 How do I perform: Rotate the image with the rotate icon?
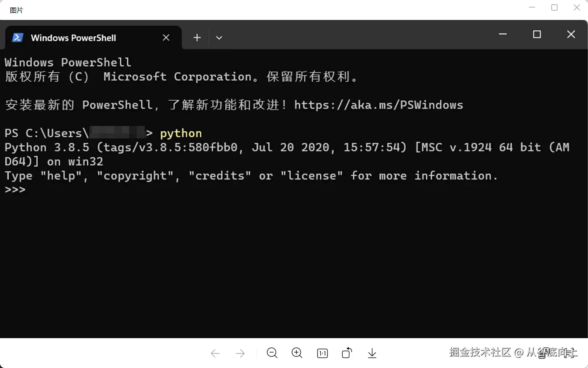tap(347, 353)
